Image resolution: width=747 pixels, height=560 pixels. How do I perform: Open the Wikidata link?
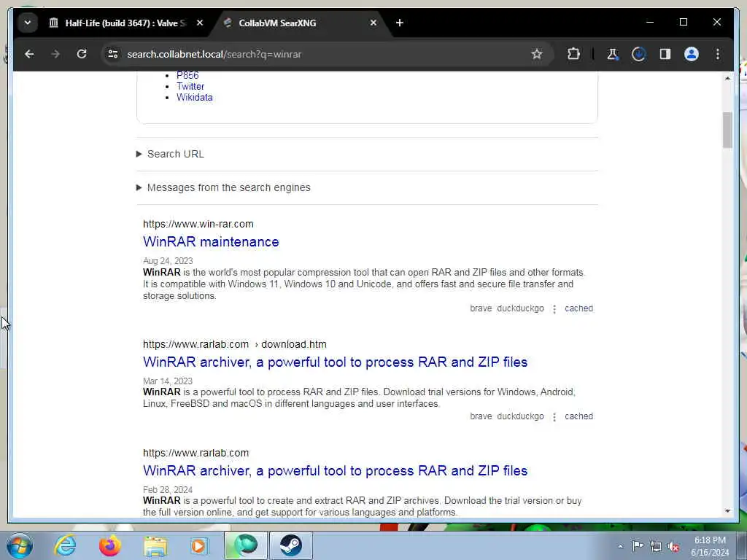[194, 97]
